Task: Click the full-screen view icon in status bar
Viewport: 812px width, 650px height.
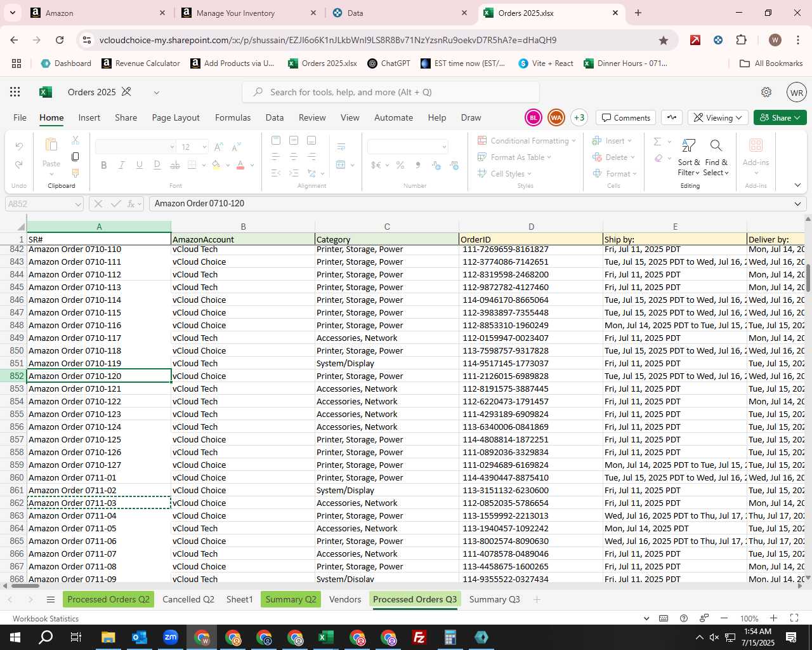Action: pos(794,618)
